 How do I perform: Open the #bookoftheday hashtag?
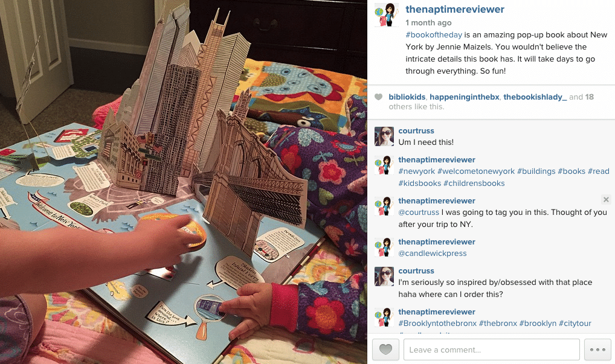(434, 35)
